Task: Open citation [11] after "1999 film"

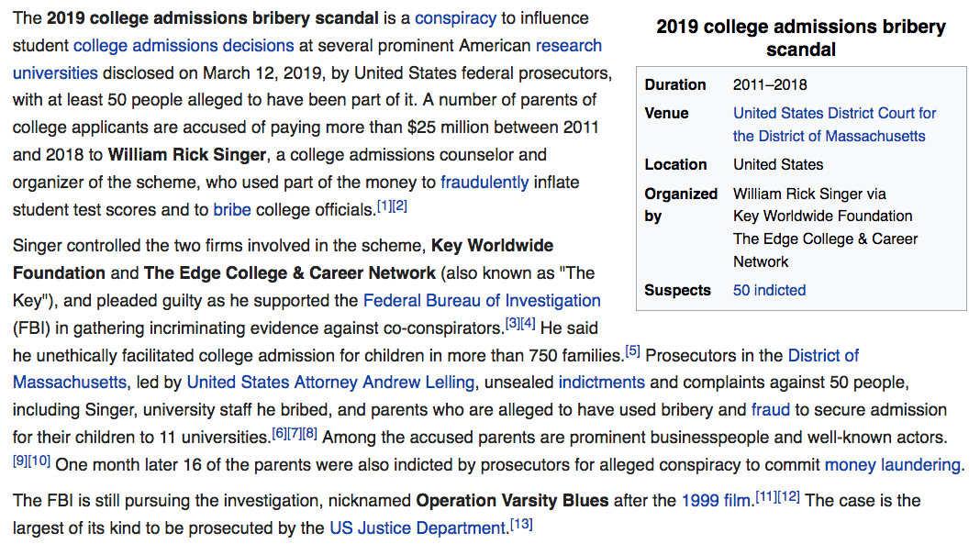Action: point(765,498)
